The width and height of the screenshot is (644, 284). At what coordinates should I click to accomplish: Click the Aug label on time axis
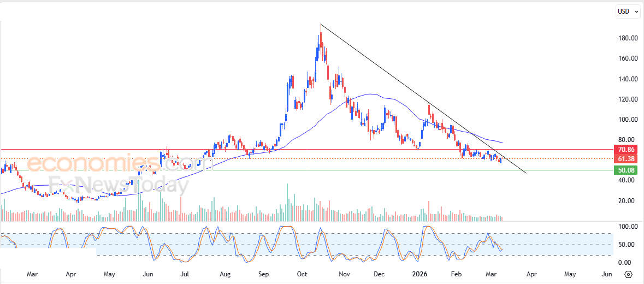[224, 274]
